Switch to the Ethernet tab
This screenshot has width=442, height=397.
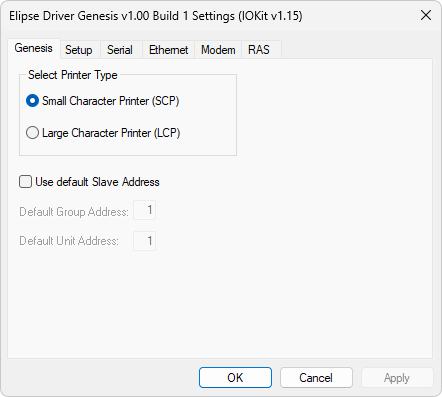click(x=168, y=50)
